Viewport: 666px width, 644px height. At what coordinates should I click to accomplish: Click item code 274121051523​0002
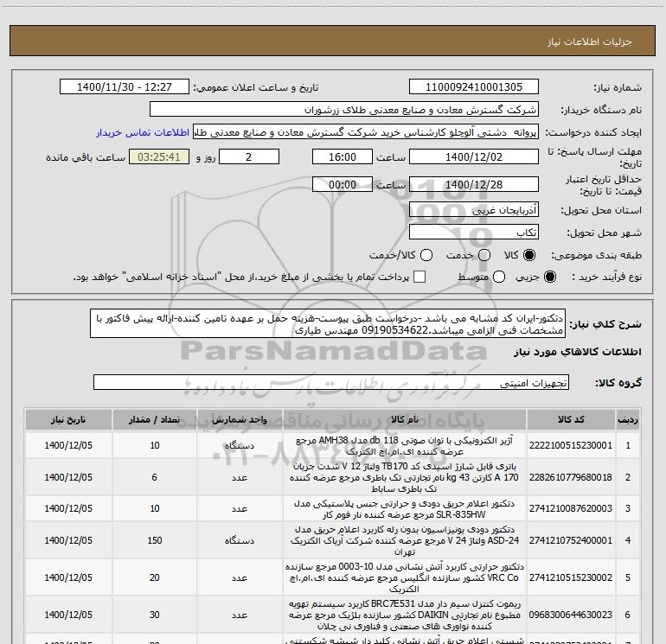[x=571, y=577]
